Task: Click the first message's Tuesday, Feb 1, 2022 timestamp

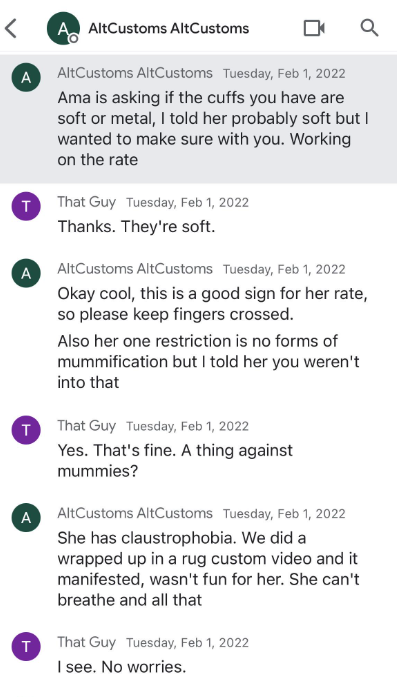Action: (x=284, y=73)
